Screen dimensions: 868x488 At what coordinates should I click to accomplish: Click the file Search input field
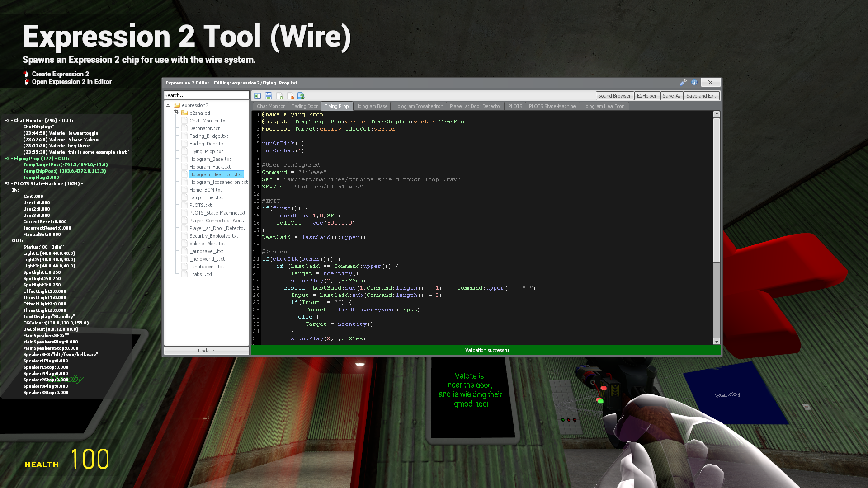[x=206, y=95]
